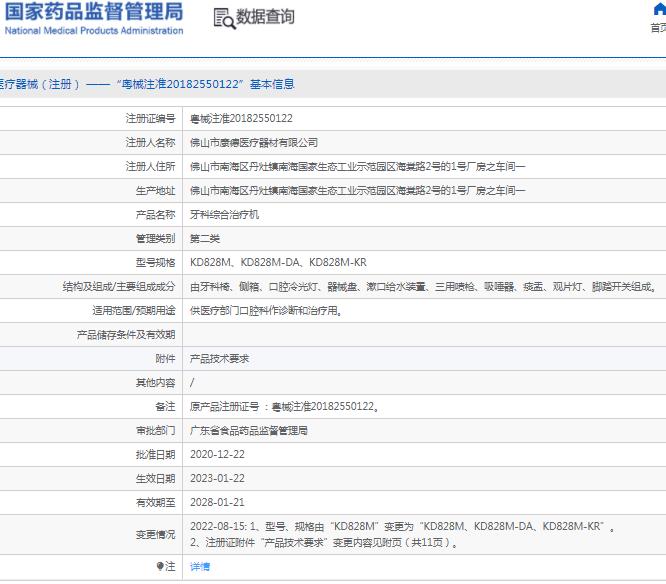Click the 医疗器械（注册） breadcrumb text

click(x=40, y=84)
